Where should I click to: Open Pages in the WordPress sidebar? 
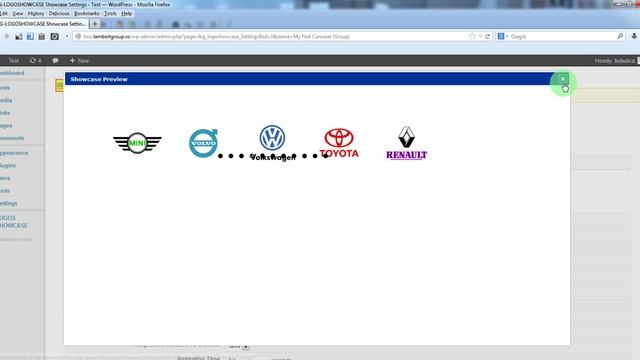click(7, 125)
